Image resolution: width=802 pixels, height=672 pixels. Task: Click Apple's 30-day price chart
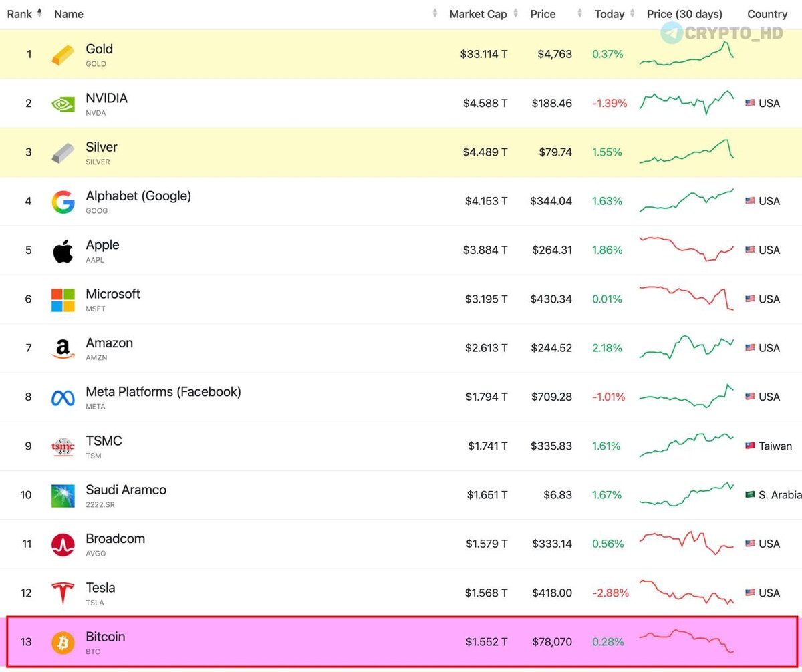click(686, 248)
